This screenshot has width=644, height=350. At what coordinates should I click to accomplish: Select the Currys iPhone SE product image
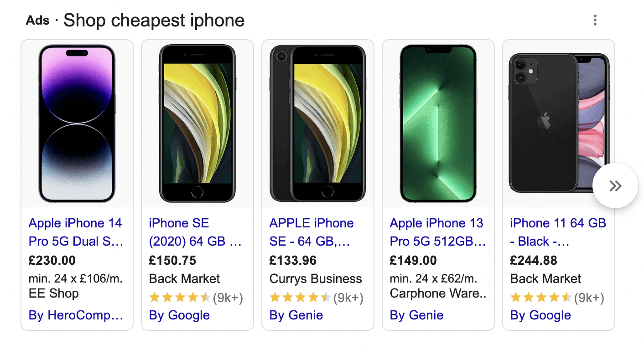click(317, 124)
